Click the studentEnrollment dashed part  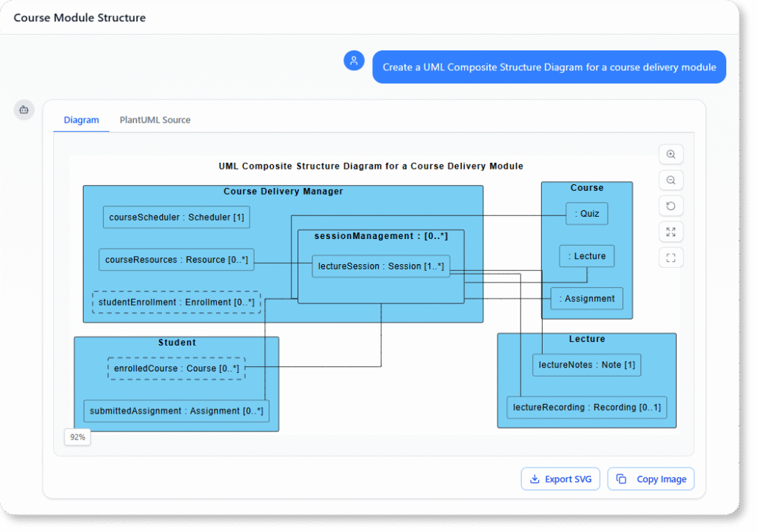click(x=176, y=302)
